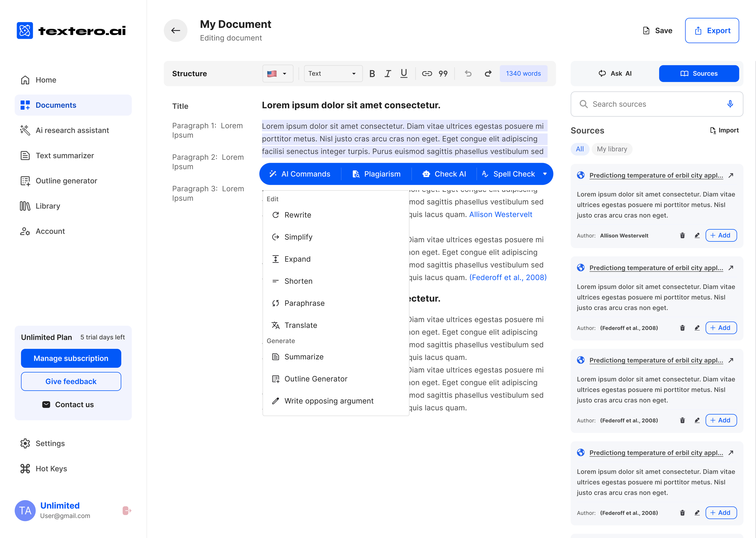
Task: Open the language flag dropdown
Action: pyautogui.click(x=277, y=74)
